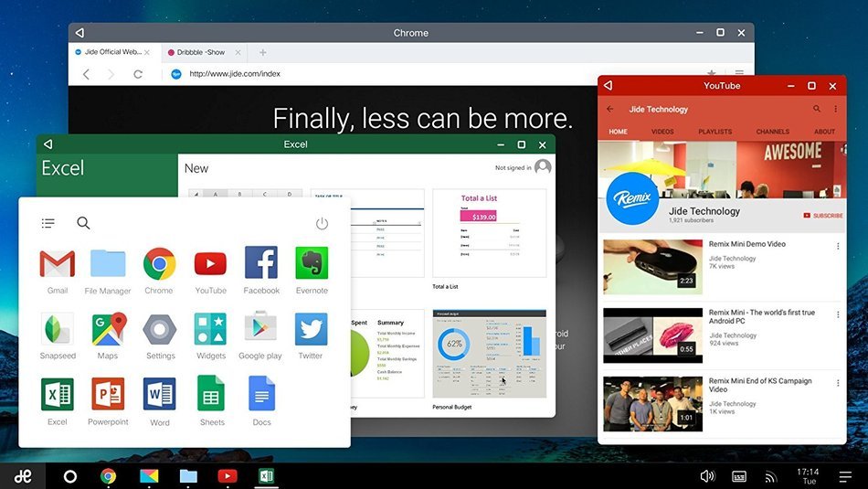The width and height of the screenshot is (868, 489).
Task: Click back triangle in YouTube title bar
Action: (x=608, y=85)
